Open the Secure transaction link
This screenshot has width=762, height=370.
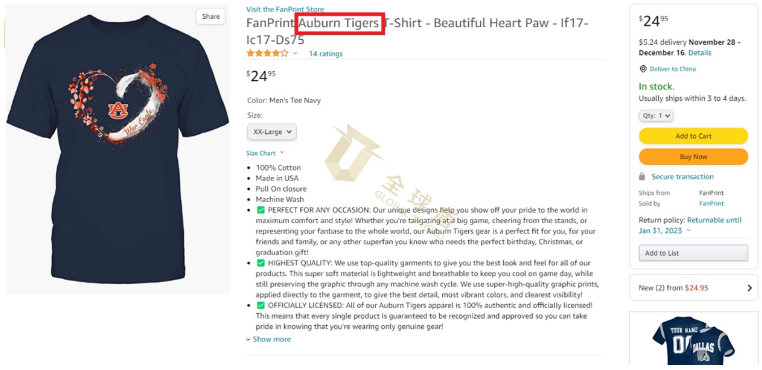coord(682,176)
